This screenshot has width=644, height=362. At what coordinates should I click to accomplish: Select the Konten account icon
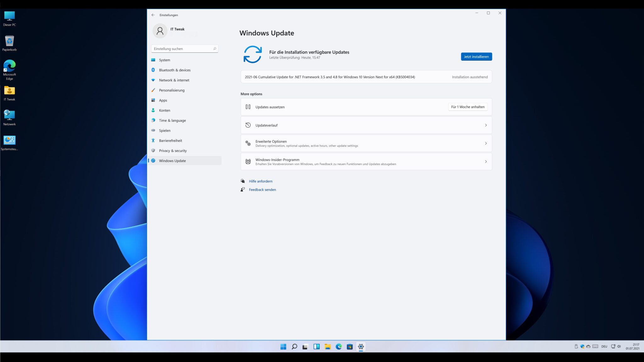pyautogui.click(x=153, y=110)
